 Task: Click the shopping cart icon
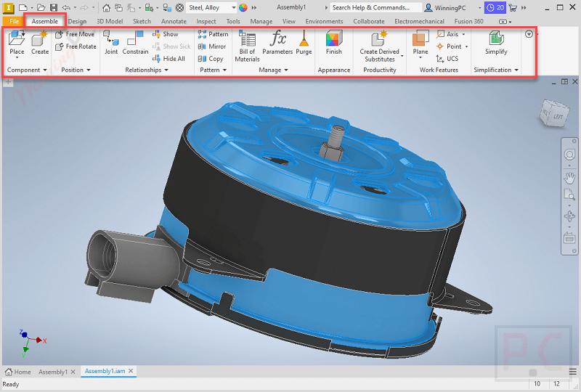513,7
